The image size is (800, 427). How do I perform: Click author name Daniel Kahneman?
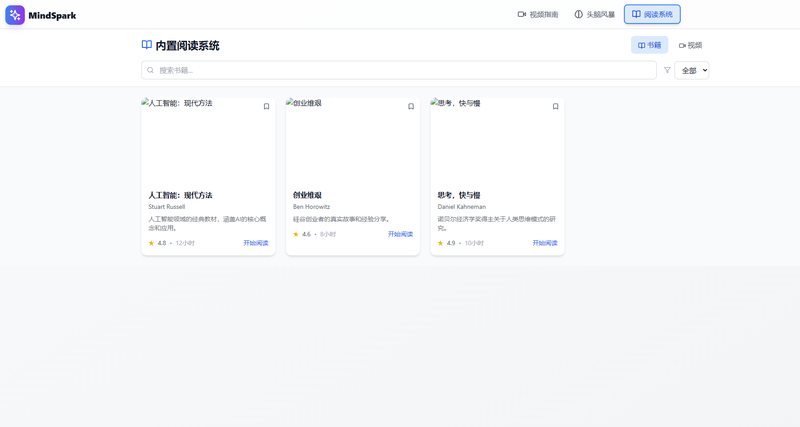(x=461, y=207)
